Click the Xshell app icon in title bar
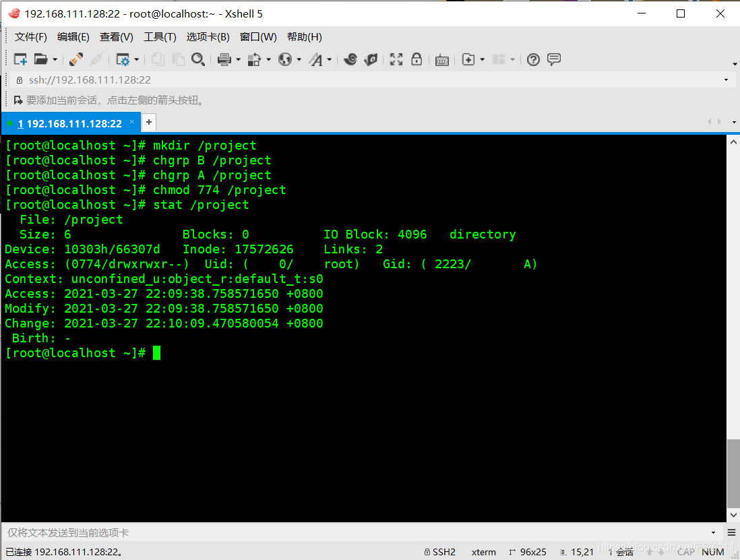 (13, 13)
